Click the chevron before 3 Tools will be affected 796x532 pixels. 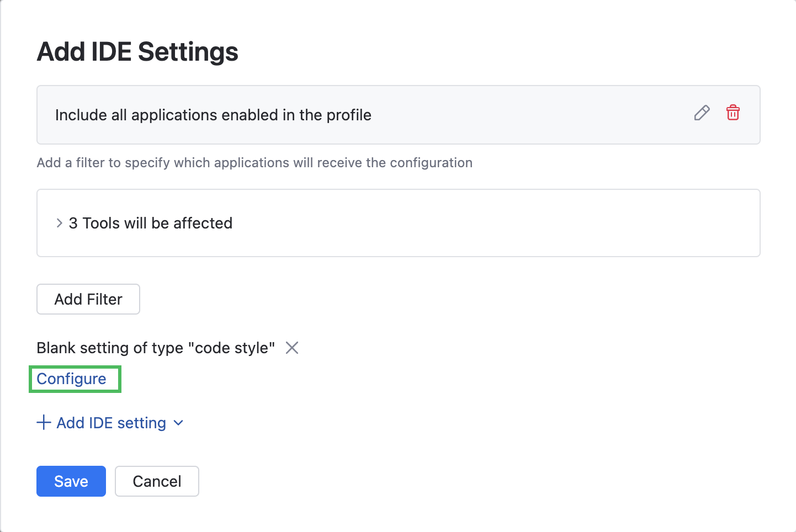[59, 223]
